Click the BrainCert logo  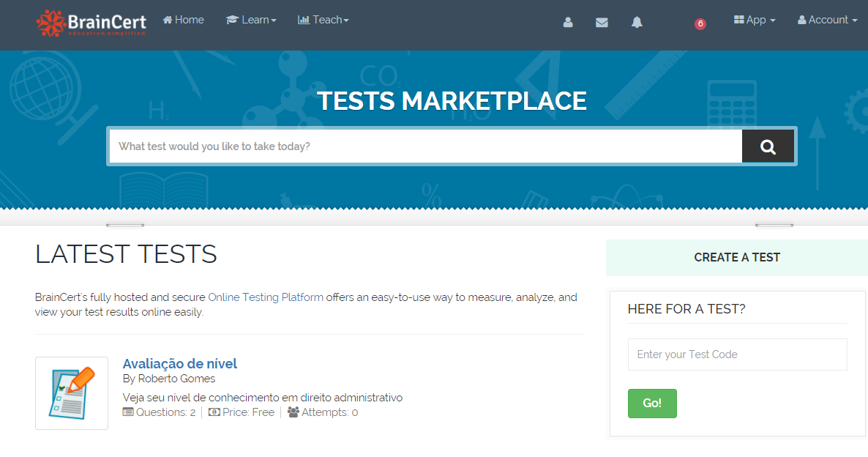click(x=91, y=22)
